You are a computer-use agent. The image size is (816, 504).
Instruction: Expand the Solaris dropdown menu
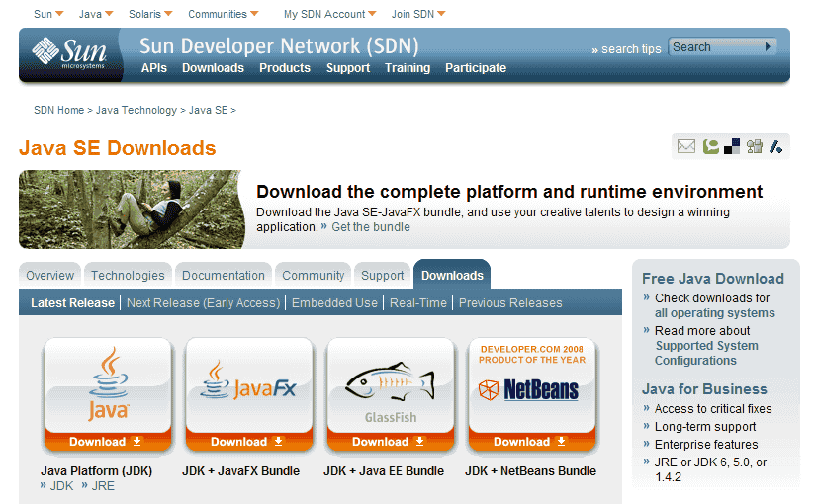click(x=150, y=14)
